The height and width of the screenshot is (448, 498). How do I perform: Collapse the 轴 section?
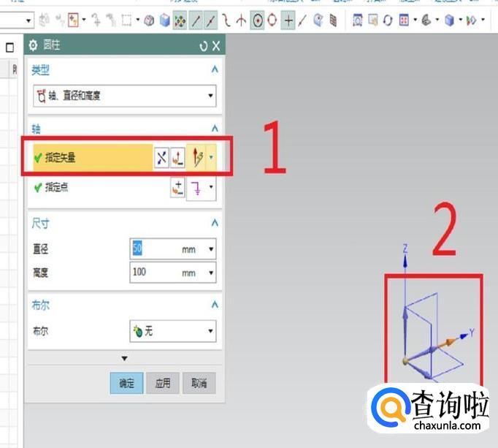[214, 128]
